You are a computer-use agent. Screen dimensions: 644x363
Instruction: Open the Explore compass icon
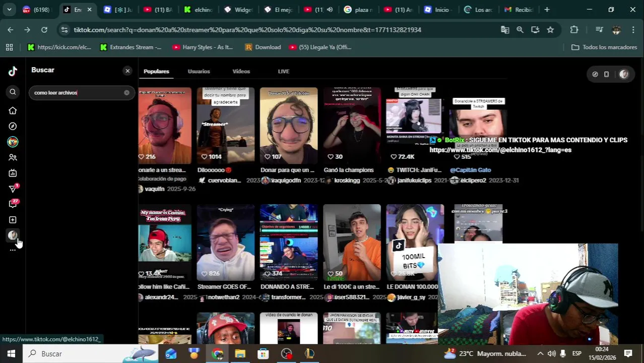pos(13,126)
